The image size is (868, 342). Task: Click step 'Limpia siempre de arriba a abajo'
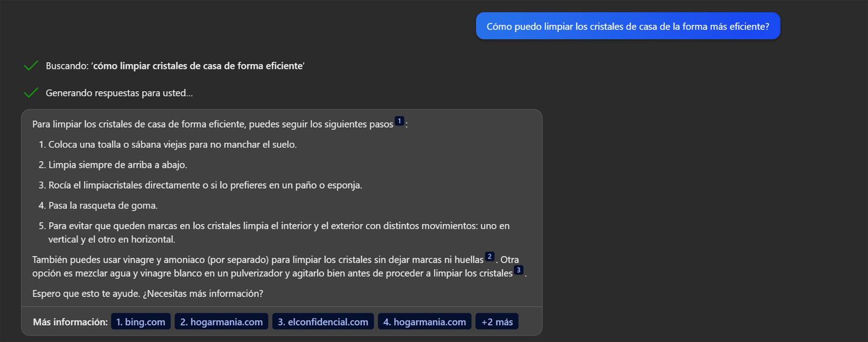118,164
